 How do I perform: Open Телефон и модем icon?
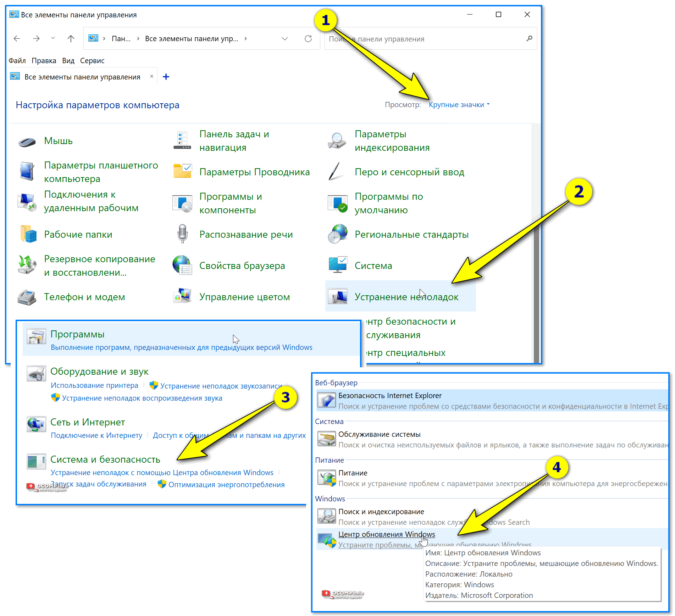[27, 297]
